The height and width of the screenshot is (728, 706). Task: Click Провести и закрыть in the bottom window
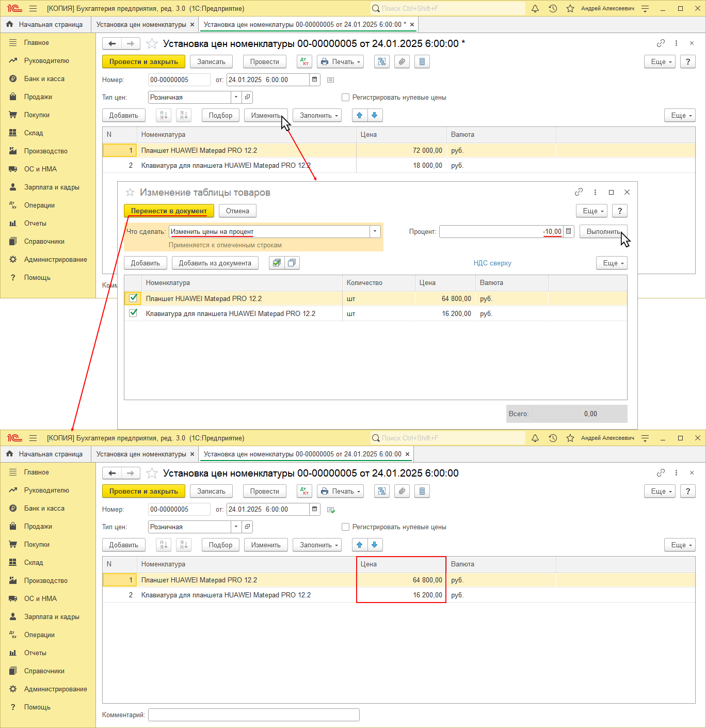coord(143,491)
